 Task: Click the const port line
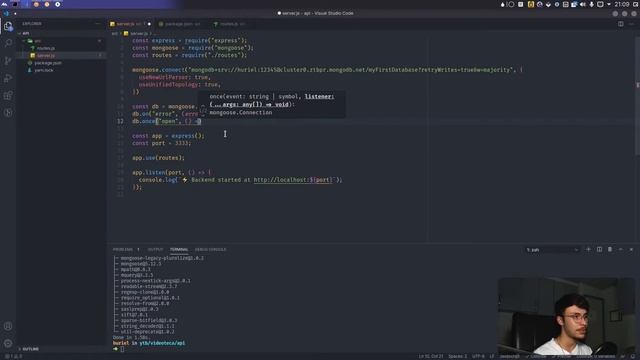click(x=161, y=143)
